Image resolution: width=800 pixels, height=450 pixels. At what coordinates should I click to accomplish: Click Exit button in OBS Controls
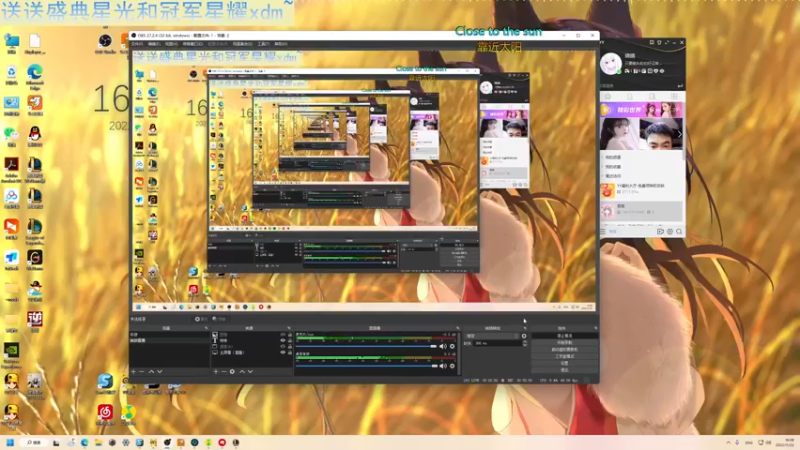[564, 369]
